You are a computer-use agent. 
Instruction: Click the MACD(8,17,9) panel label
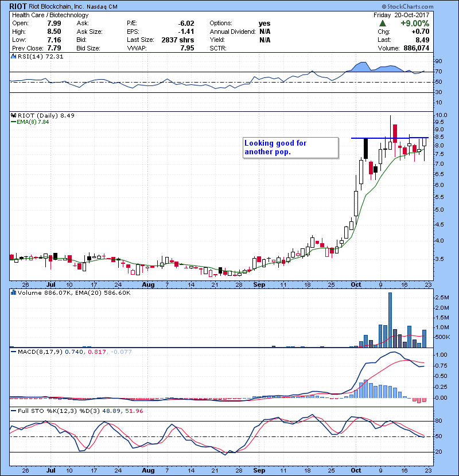tap(40, 352)
